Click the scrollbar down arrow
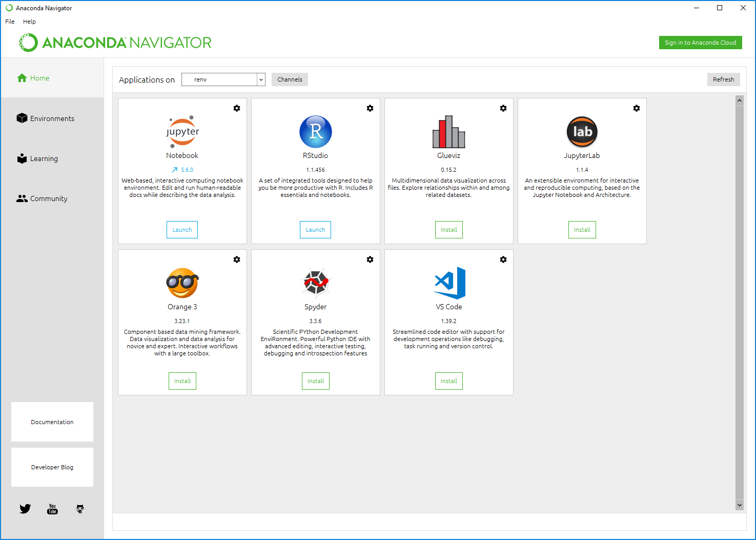The height and width of the screenshot is (540, 756). [x=739, y=505]
